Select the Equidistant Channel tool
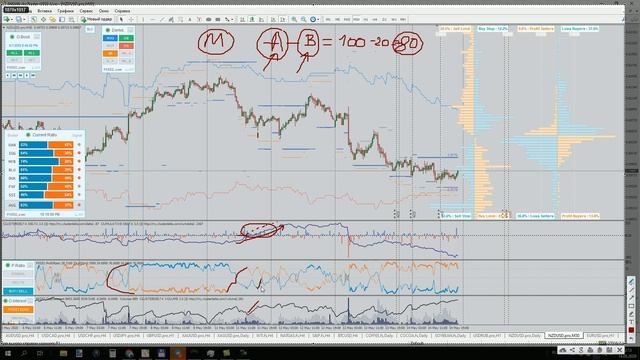The height and width of the screenshot is (360, 640). 171,19
